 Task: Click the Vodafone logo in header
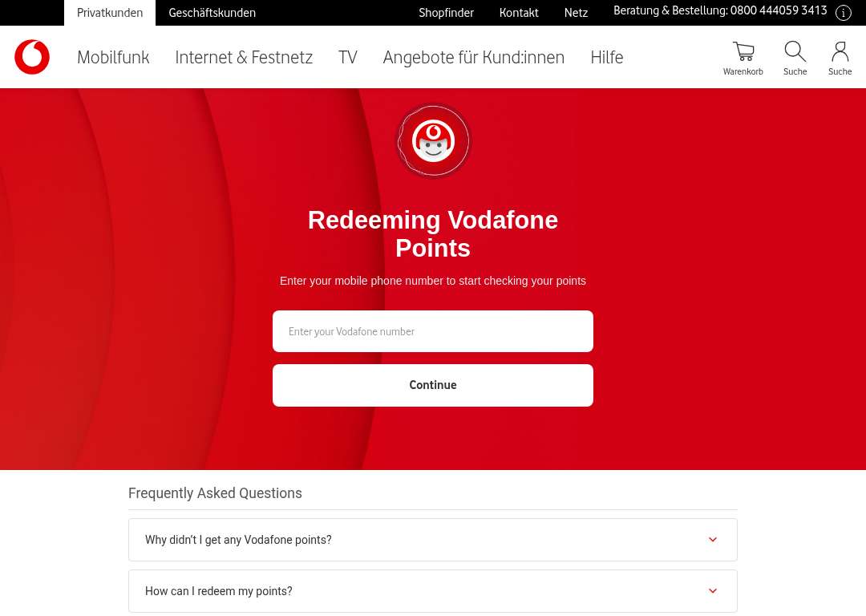click(32, 57)
